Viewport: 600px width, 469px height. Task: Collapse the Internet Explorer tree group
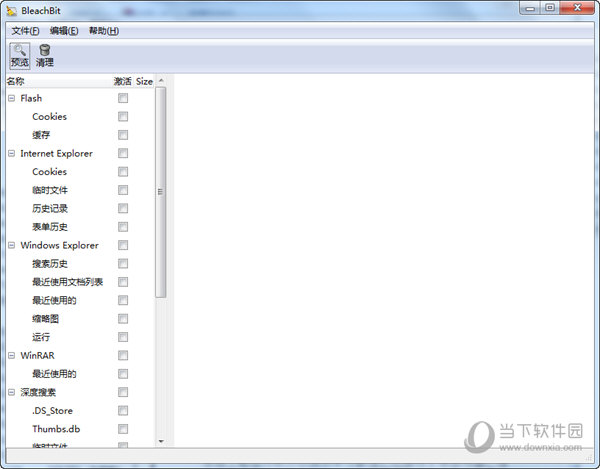11,153
